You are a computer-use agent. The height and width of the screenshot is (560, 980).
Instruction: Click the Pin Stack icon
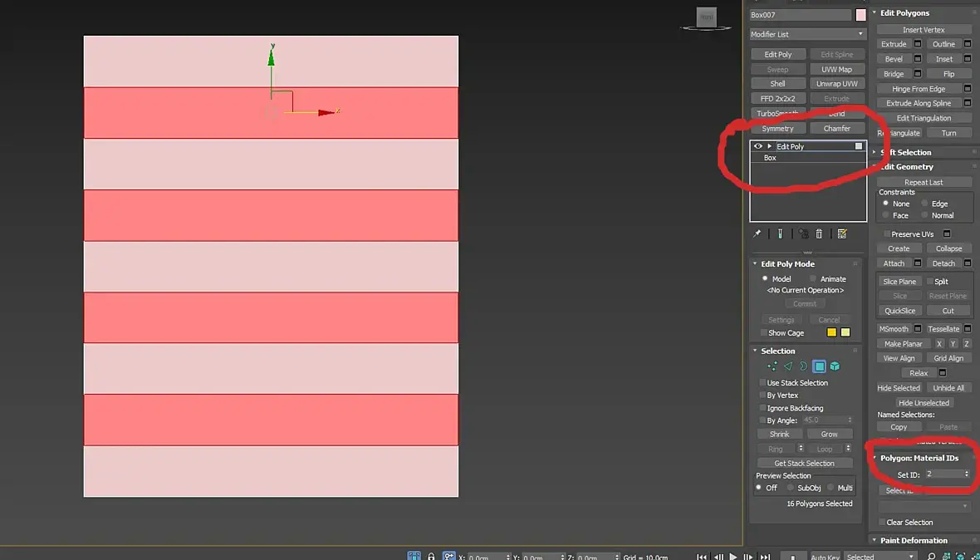(757, 233)
